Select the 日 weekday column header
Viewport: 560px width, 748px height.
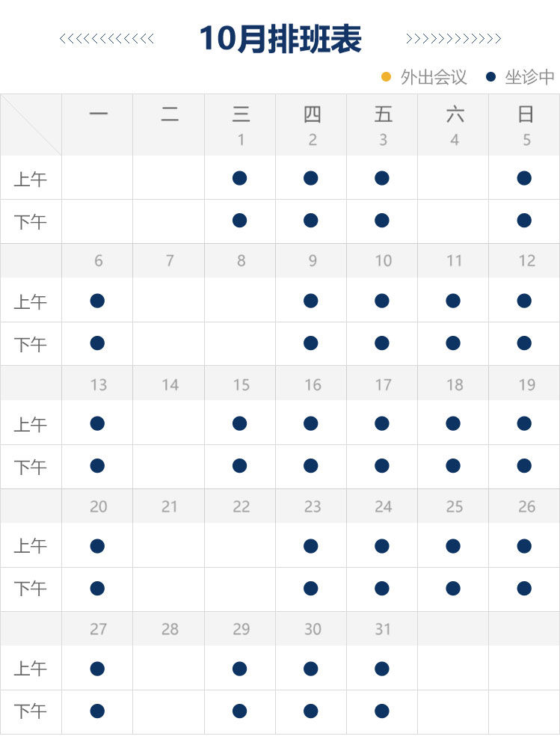click(526, 114)
